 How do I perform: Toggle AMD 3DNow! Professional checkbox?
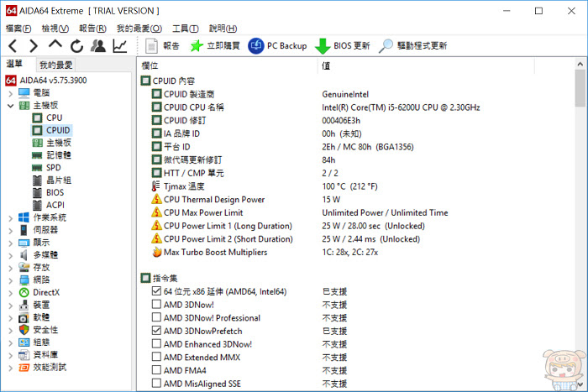tap(156, 317)
